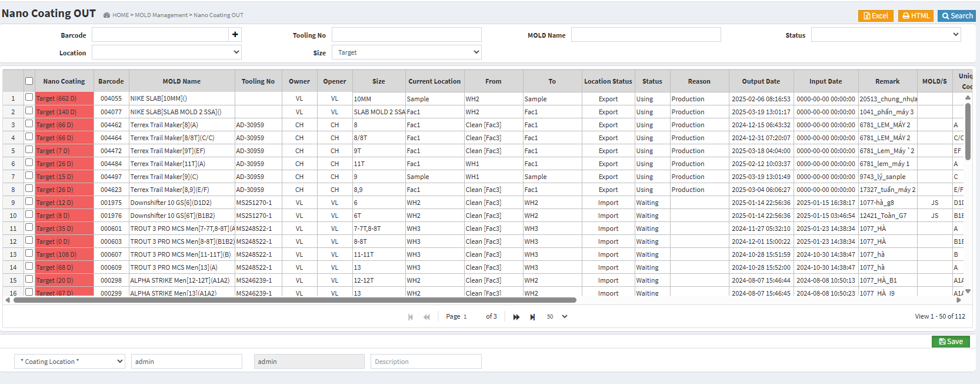Sort by Input Date column header
980x384 pixels.
point(826,81)
